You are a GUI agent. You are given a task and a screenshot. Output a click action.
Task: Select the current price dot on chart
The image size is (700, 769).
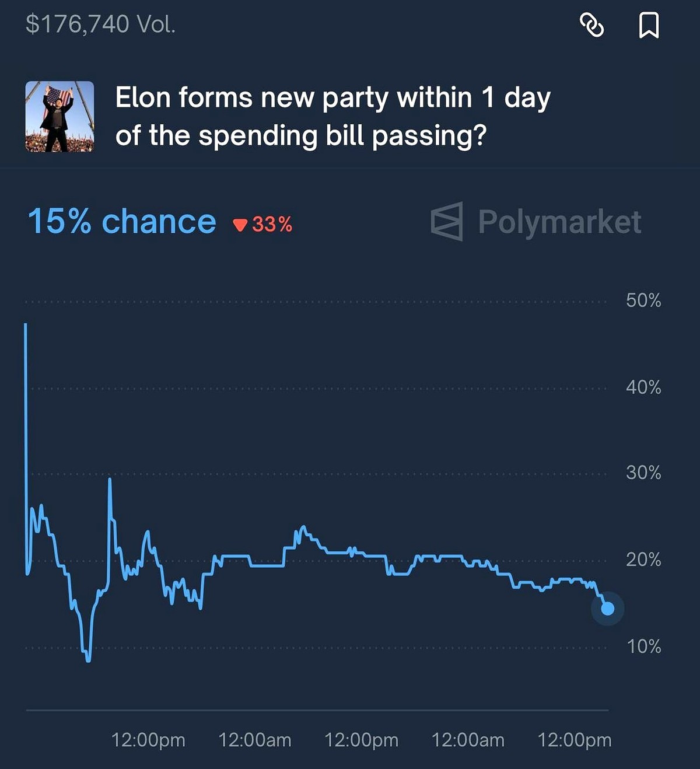(607, 609)
